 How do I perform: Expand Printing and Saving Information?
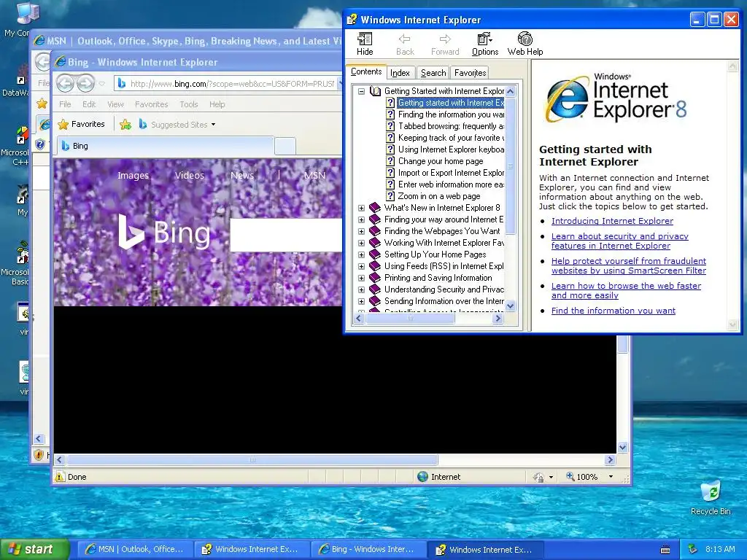362,278
